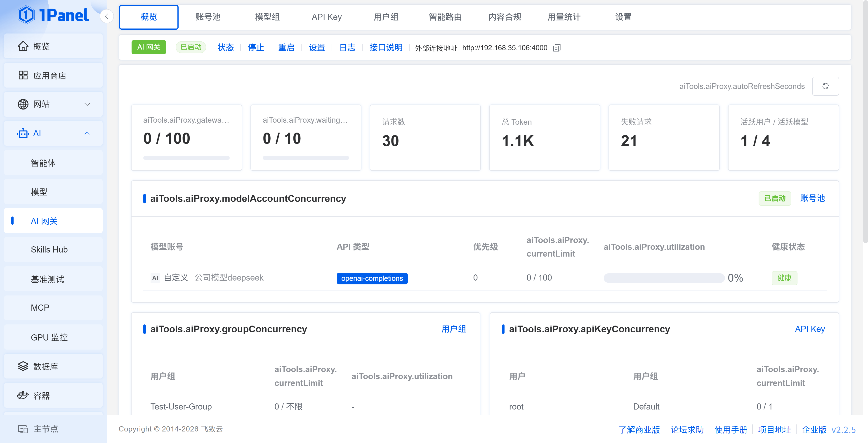
Task: Click the 状态 link in the gateway toolbar
Action: [x=225, y=48]
